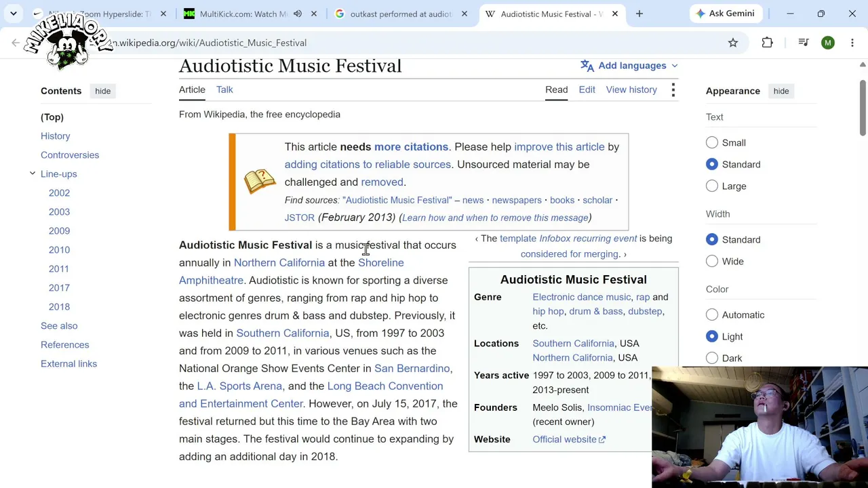This screenshot has width=868, height=488.
Task: Hide the Contents sidebar
Action: pos(102,91)
